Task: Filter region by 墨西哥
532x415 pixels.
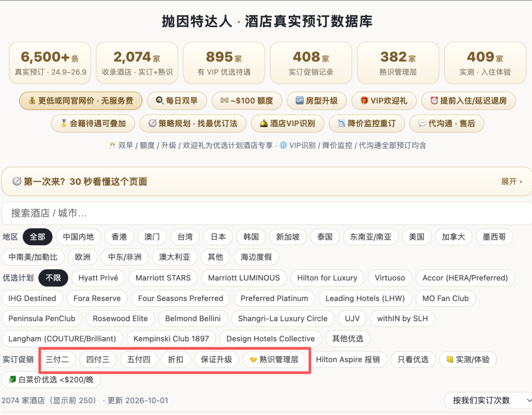Action: pos(494,237)
